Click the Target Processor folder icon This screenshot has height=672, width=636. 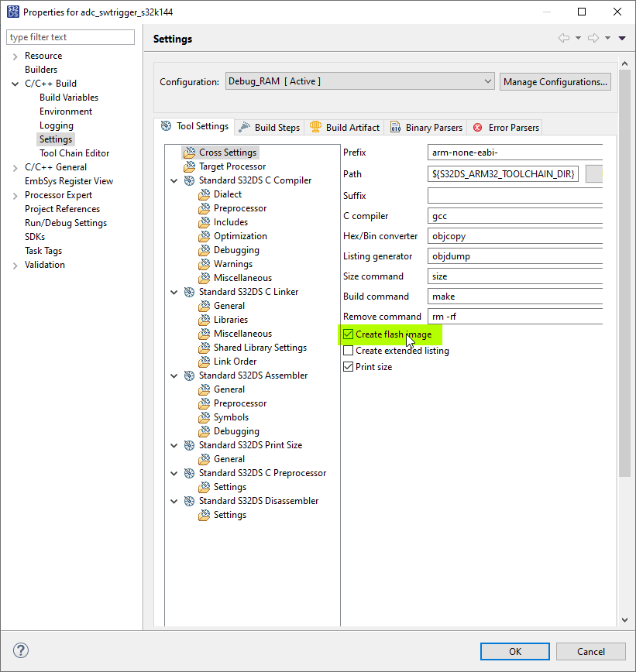(189, 166)
